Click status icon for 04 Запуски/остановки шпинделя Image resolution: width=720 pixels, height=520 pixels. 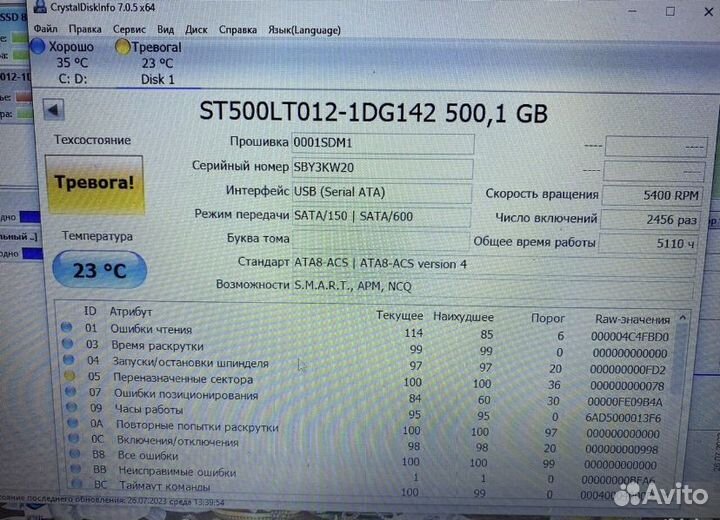click(x=69, y=359)
